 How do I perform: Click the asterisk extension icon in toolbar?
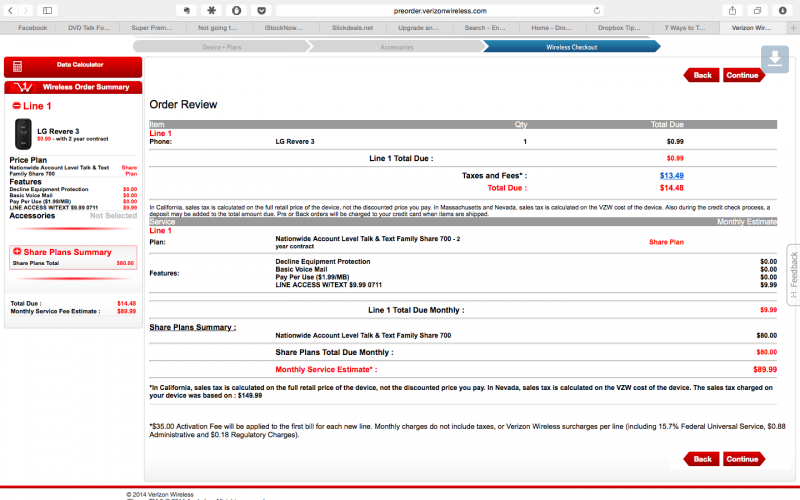[211, 10]
